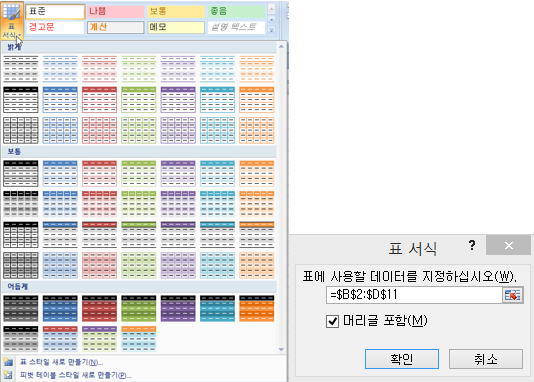Screen dimensions: 534x382
Task: Apply dark red table style under 어둡게
Action: (x=99, y=308)
